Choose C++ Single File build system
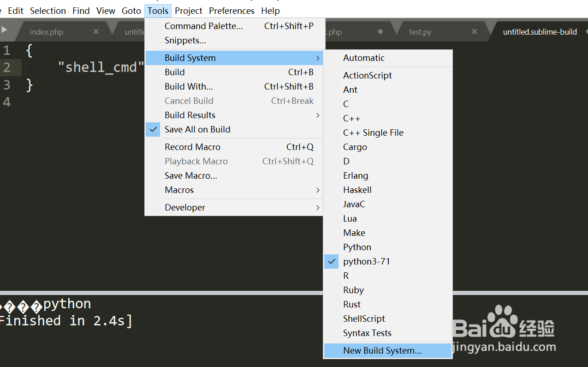 coord(373,133)
